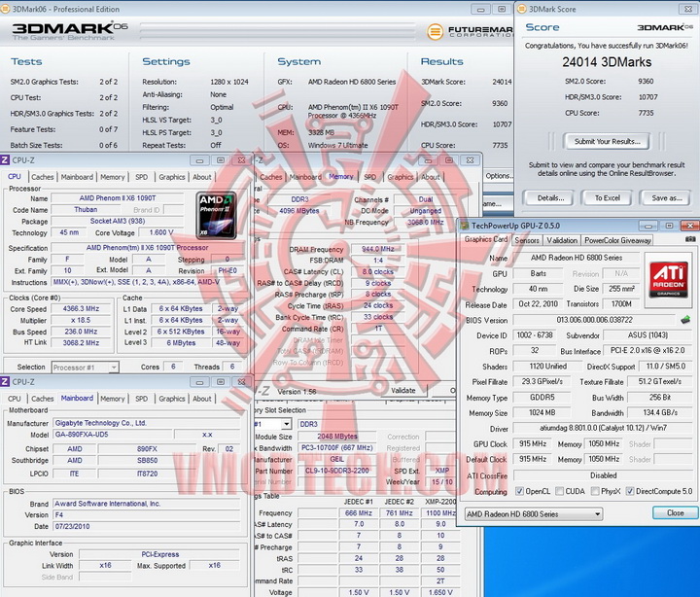The image size is (700, 597).
Task: Open CPU tab in CPU-Z motherboard window
Action: 15,399
